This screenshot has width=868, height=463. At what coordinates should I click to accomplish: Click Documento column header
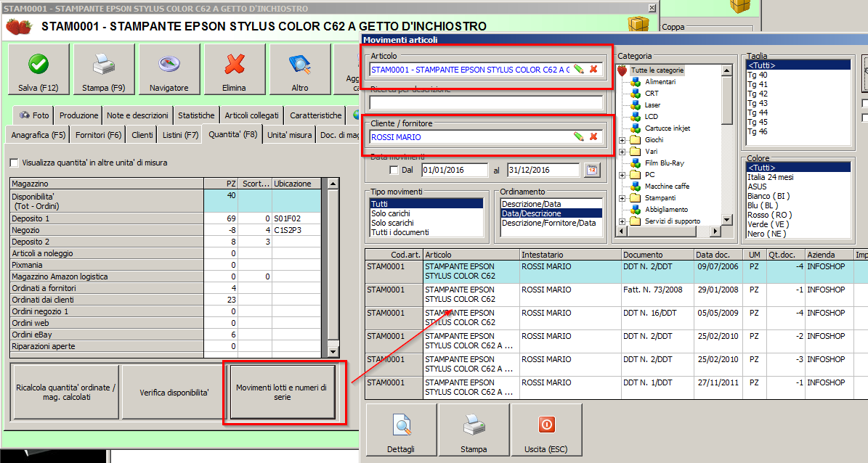point(657,255)
